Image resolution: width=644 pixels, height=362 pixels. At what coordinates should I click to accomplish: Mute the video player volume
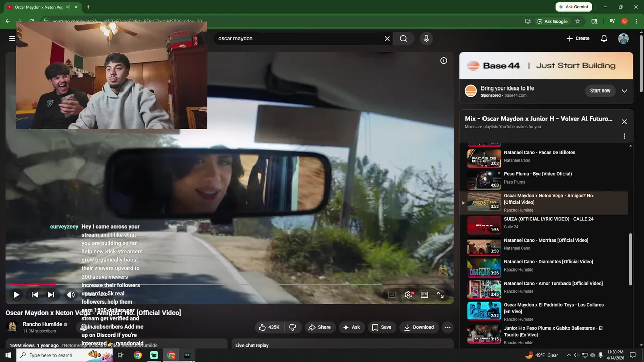click(x=71, y=295)
